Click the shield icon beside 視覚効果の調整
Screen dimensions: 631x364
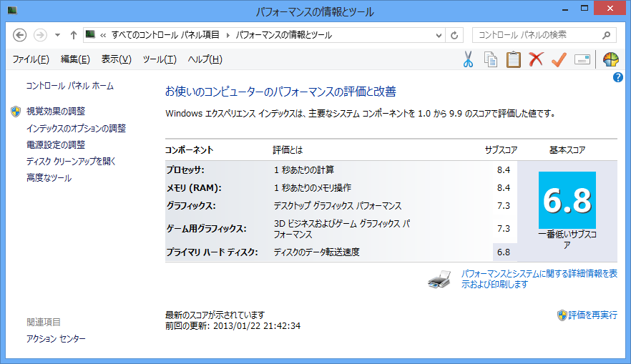point(16,112)
